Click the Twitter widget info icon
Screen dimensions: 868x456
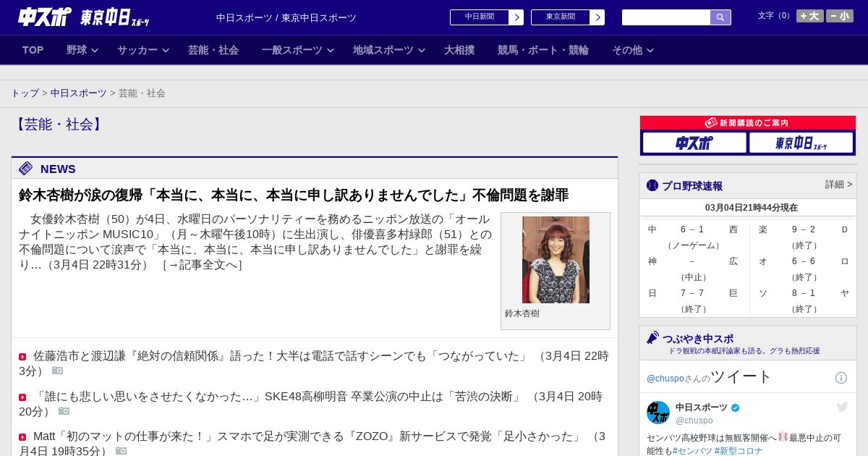(841, 378)
